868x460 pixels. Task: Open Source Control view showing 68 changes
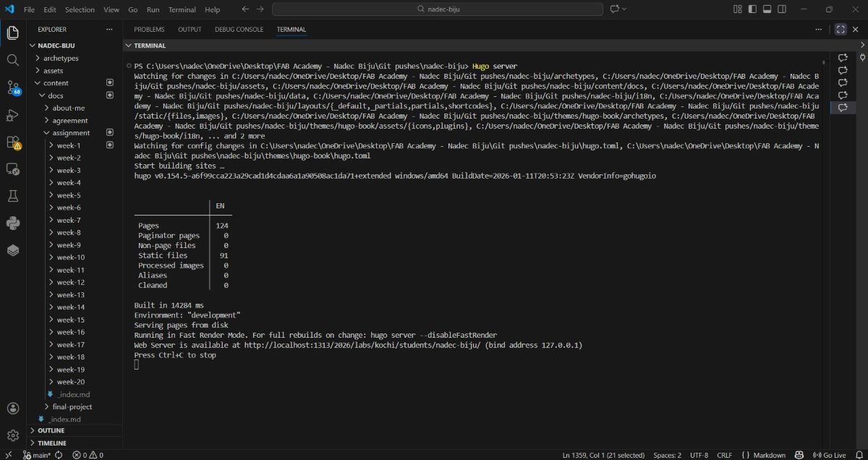(12, 88)
